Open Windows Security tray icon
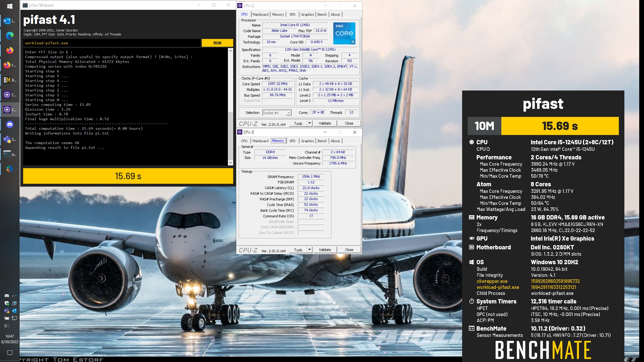 [7, 303]
